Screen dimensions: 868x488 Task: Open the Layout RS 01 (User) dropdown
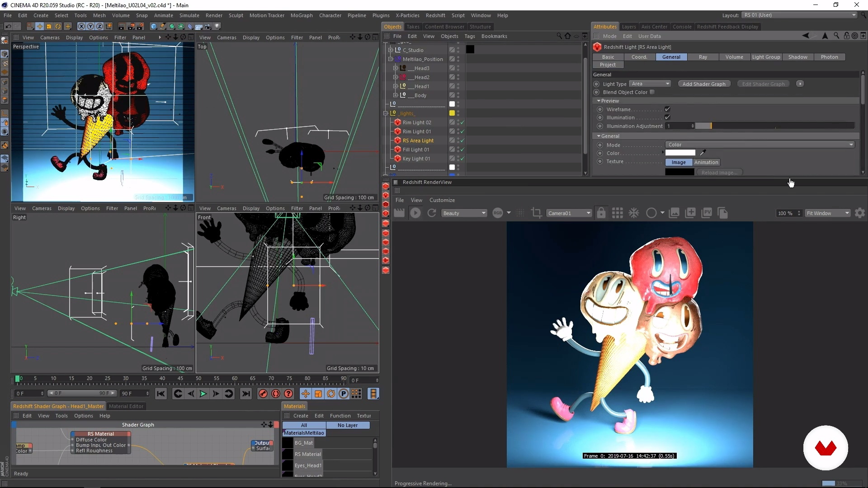pos(799,15)
